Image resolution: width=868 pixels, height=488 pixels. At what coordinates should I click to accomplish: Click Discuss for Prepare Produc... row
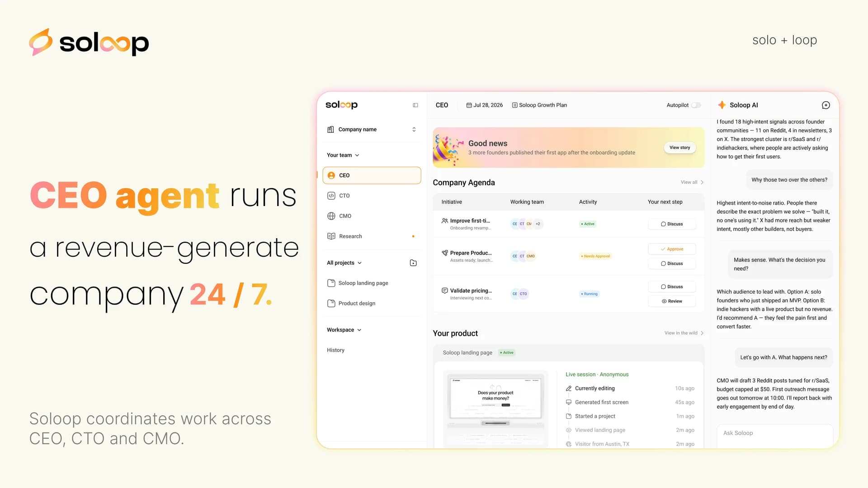671,263
